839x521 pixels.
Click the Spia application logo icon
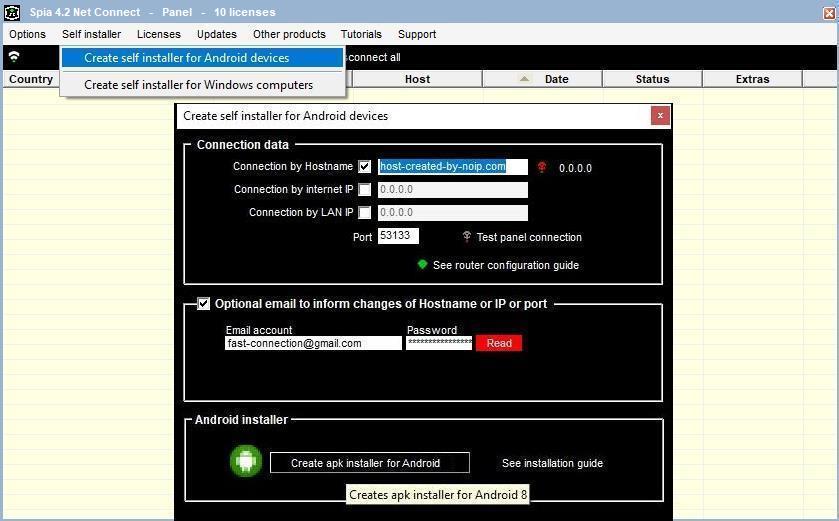(12, 12)
